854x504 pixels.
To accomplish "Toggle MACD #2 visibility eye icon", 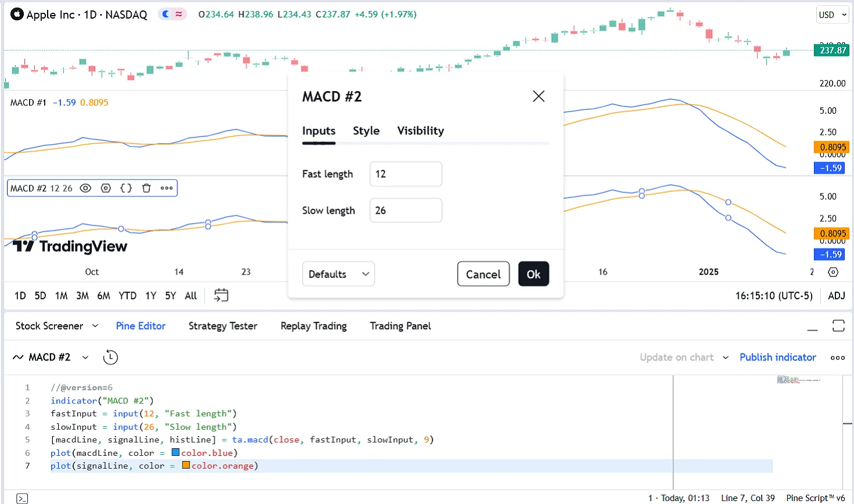I will coord(85,188).
